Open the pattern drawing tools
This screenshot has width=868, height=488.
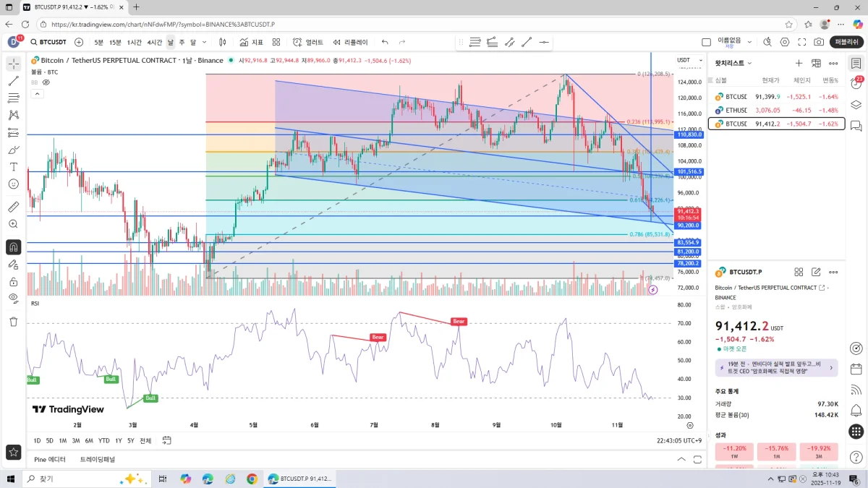coord(13,115)
